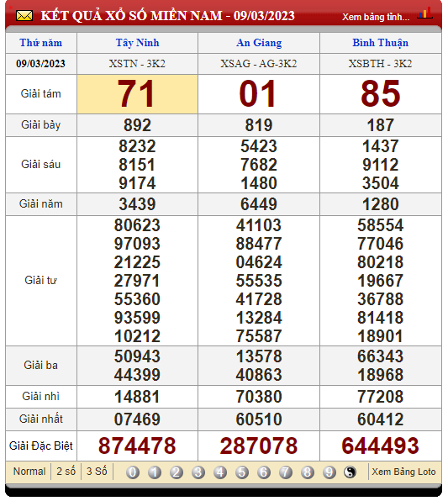This screenshot has width=448, height=501.
Task: Click Giải sáu number 7682
Action: 259,165
